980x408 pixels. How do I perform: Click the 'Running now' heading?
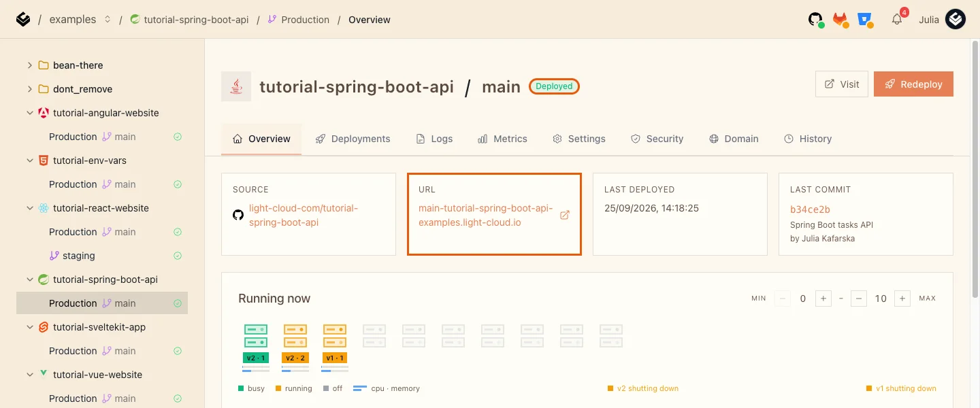[x=274, y=299]
